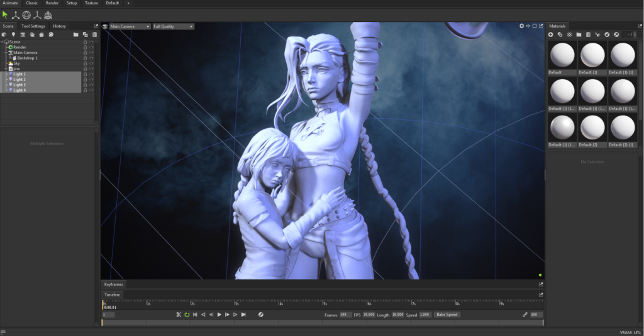
Task: Step forward one frame
Action: [227, 315]
